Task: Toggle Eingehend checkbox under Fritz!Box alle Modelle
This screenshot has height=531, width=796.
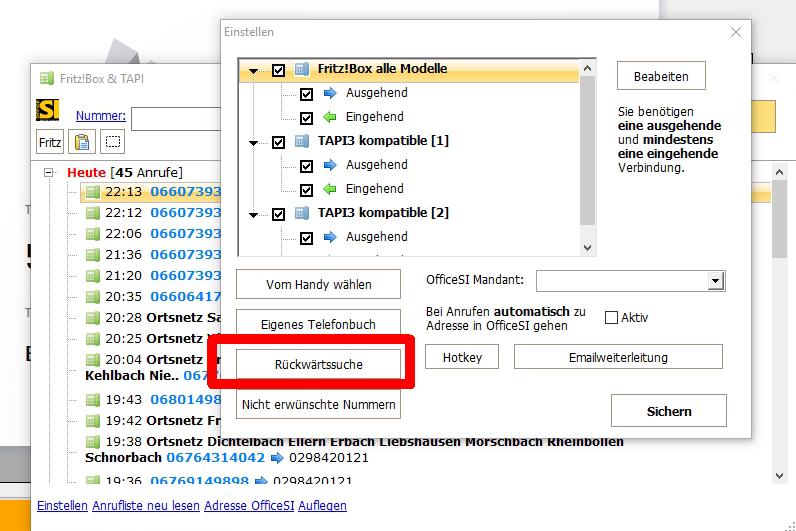Action: 306,118
